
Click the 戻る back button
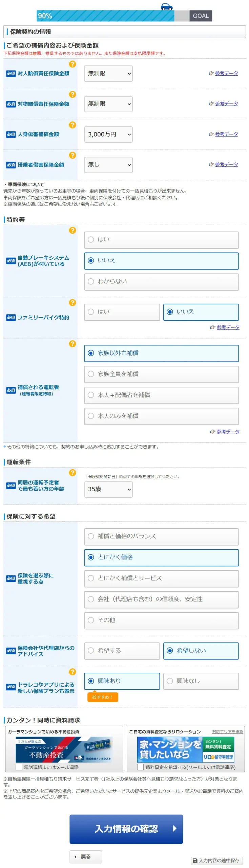pyautogui.click(x=85, y=856)
